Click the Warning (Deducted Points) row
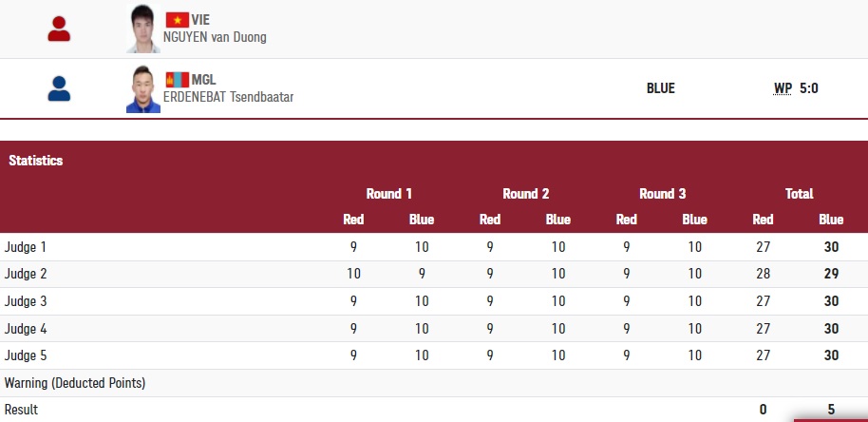The image size is (868, 422). point(75,383)
